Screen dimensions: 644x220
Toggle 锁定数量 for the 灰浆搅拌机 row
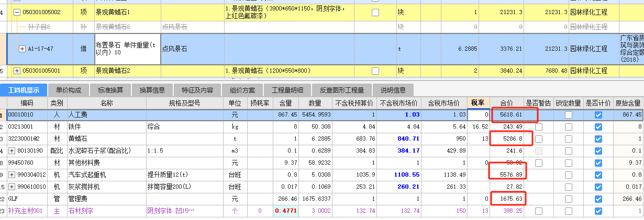pos(568,187)
